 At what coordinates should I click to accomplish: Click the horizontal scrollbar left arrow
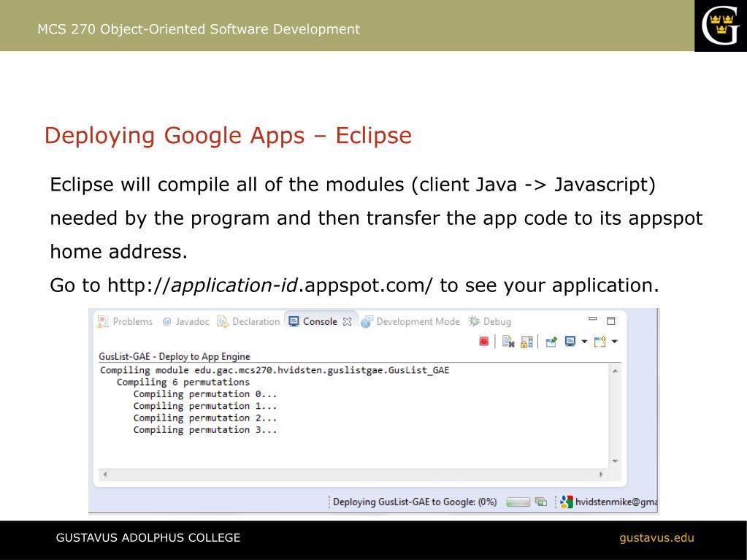(x=105, y=475)
